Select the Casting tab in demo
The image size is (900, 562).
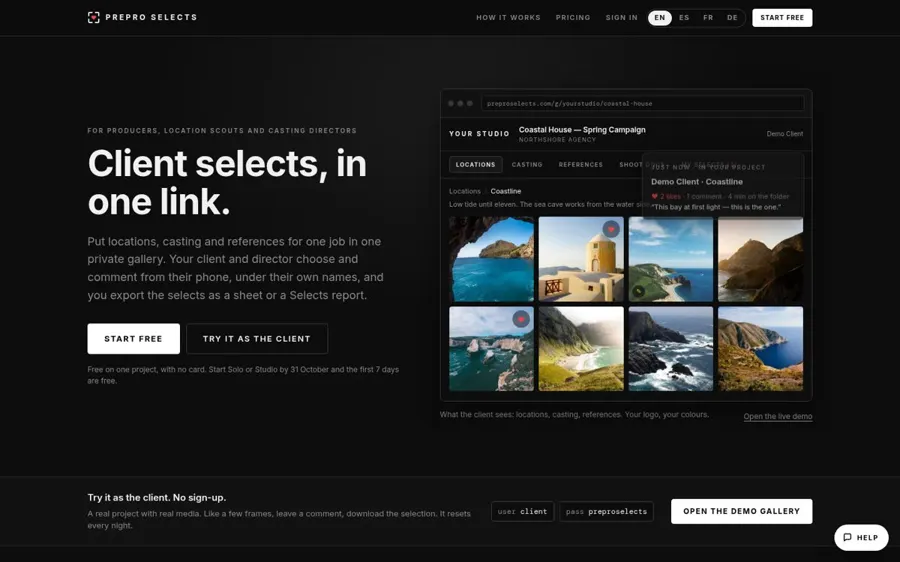click(527, 165)
